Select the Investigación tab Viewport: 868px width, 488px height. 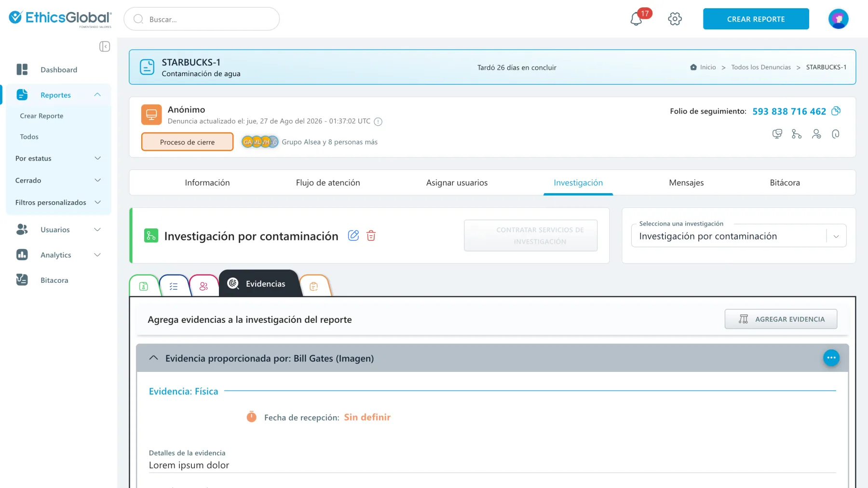point(578,183)
